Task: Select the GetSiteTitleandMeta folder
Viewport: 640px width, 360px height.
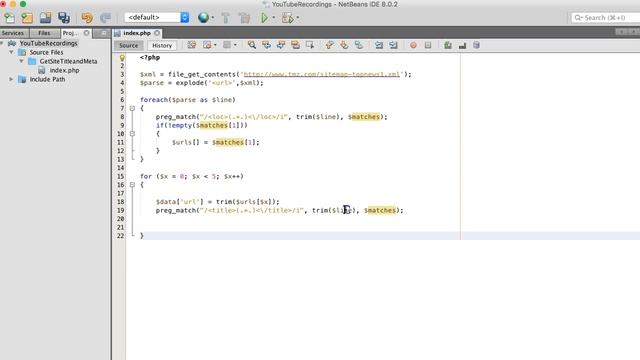Action: [68, 61]
